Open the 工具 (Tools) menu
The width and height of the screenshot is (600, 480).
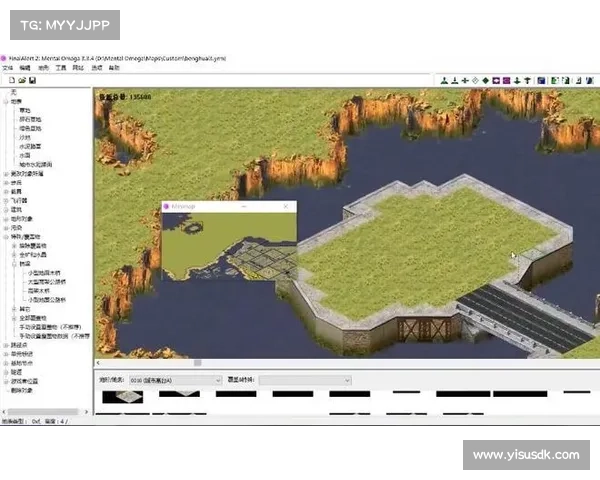[x=61, y=68]
